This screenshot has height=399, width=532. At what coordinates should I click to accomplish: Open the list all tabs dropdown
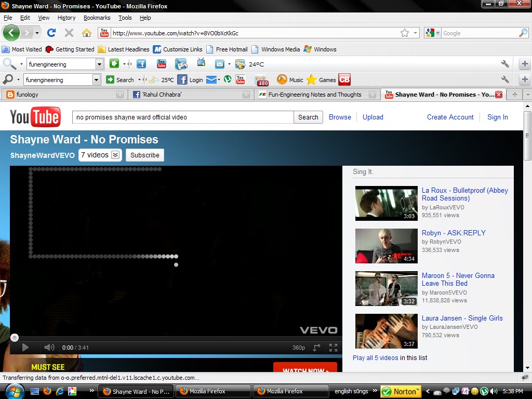coord(528,95)
